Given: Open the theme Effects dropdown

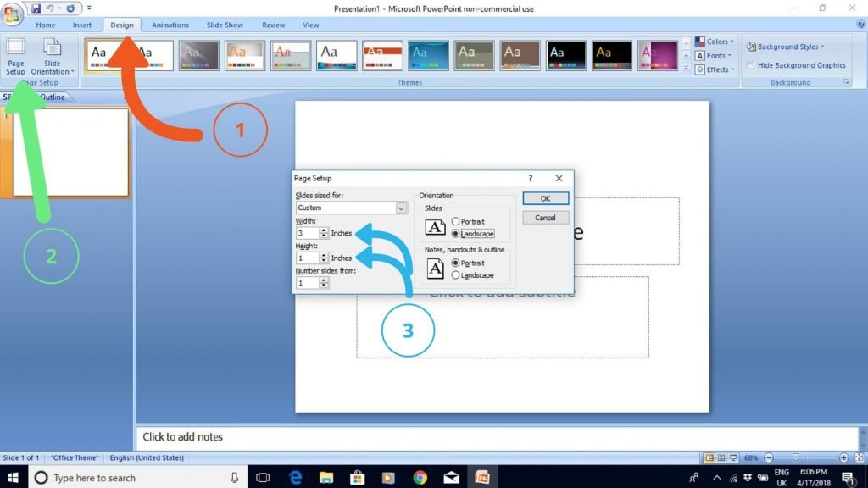Looking at the screenshot, I should point(714,69).
